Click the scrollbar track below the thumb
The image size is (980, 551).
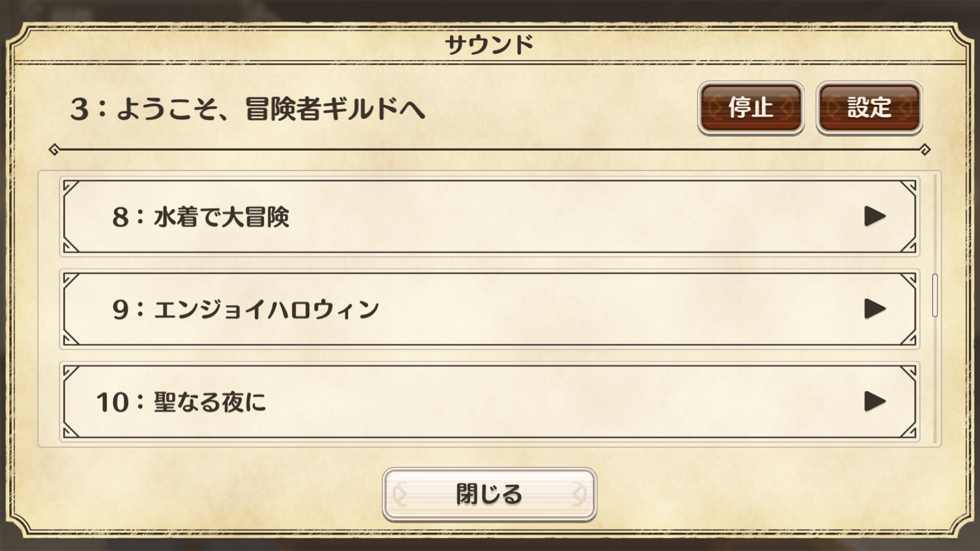coord(934,382)
